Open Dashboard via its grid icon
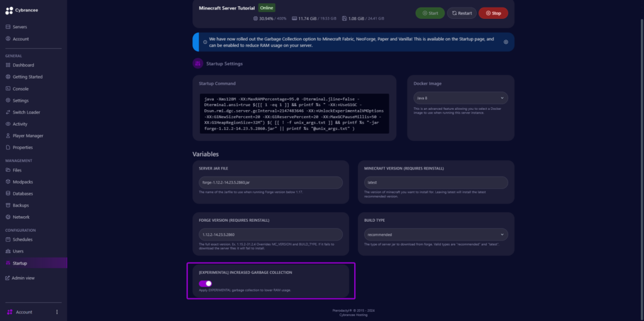The height and width of the screenshot is (321, 644). pyautogui.click(x=8, y=65)
